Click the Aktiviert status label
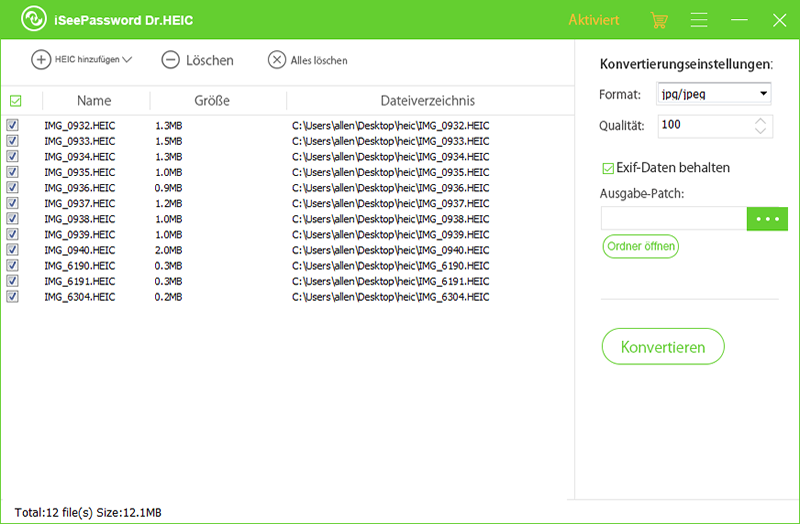The height and width of the screenshot is (524, 800). [594, 20]
